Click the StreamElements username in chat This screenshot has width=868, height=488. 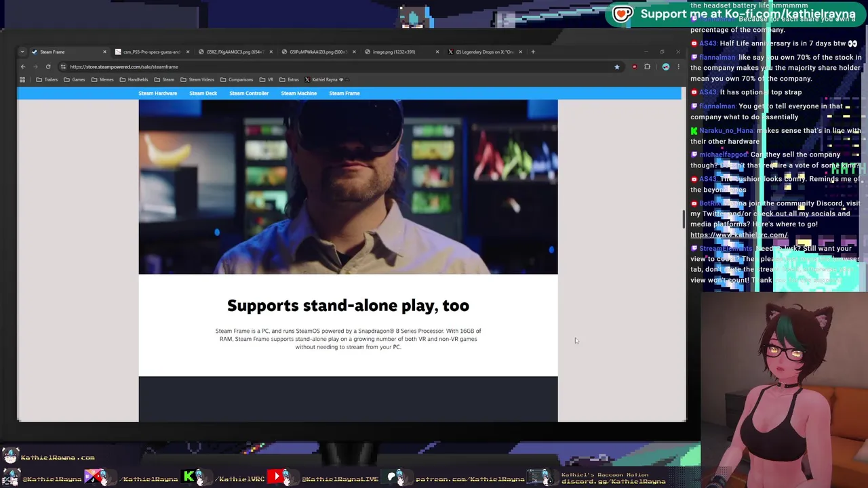pyautogui.click(x=726, y=249)
